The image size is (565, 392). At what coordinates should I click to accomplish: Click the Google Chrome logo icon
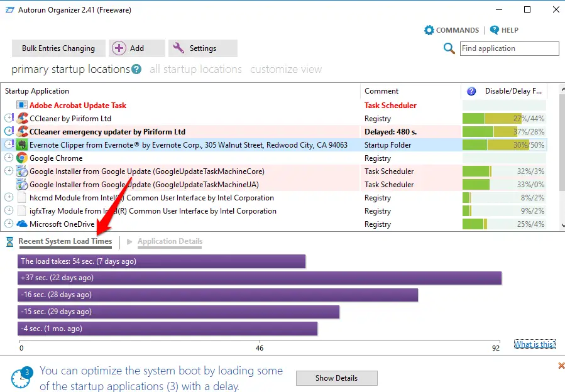tap(23, 158)
